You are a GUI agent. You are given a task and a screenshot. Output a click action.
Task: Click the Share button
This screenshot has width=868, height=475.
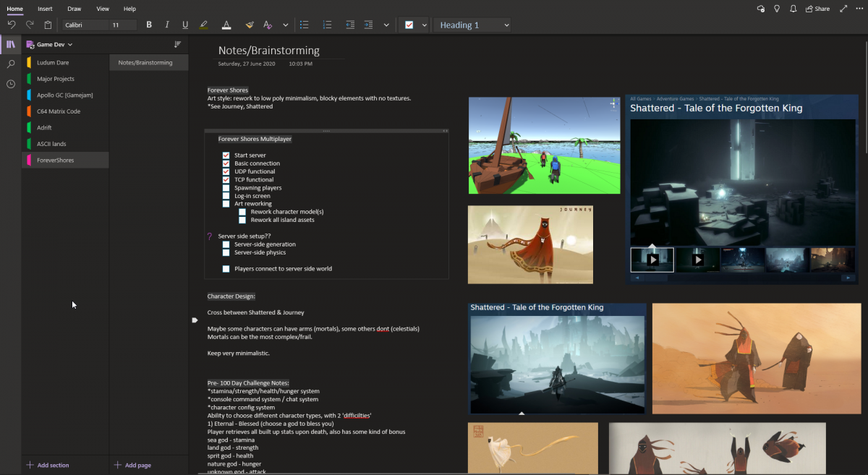pyautogui.click(x=818, y=9)
